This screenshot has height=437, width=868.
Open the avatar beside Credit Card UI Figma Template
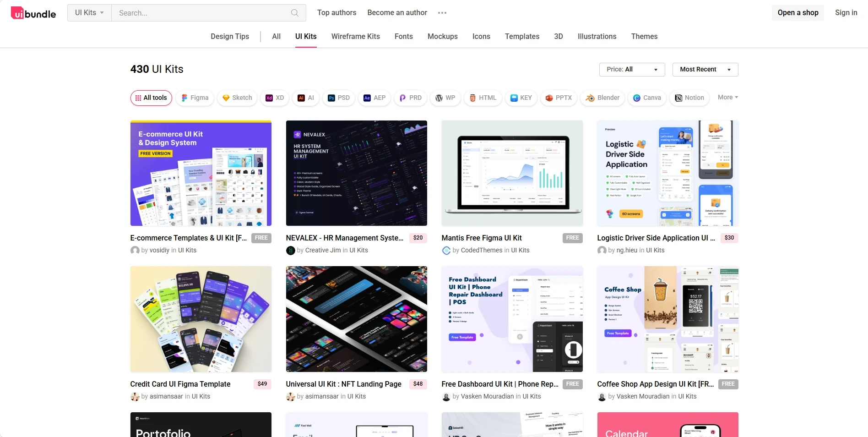(135, 396)
